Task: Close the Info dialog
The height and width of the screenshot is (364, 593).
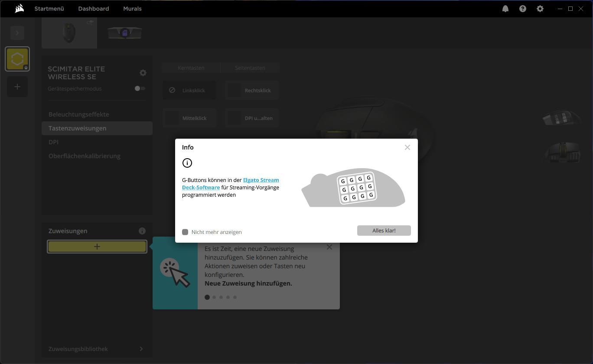Action: tap(407, 147)
